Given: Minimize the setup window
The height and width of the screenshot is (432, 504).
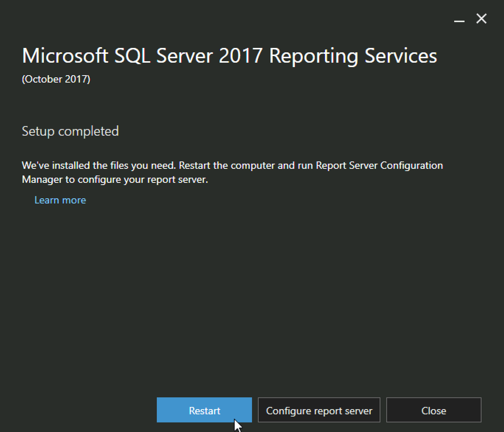Looking at the screenshot, I should point(459,19).
